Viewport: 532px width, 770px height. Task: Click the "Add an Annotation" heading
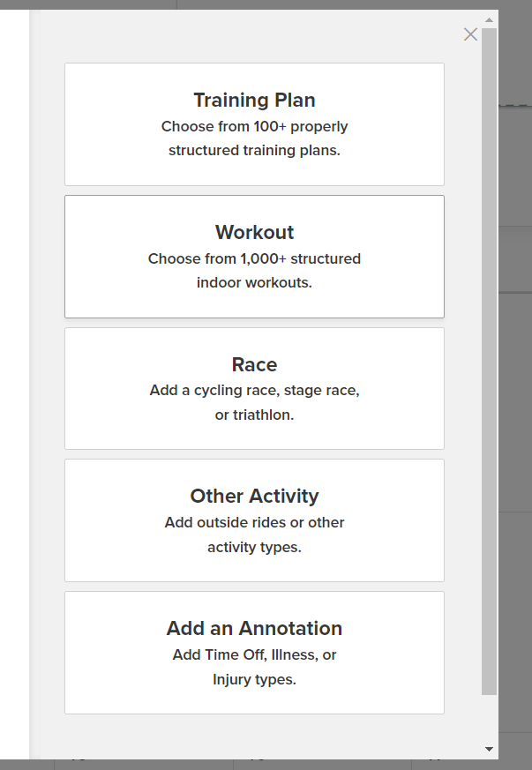pos(254,628)
